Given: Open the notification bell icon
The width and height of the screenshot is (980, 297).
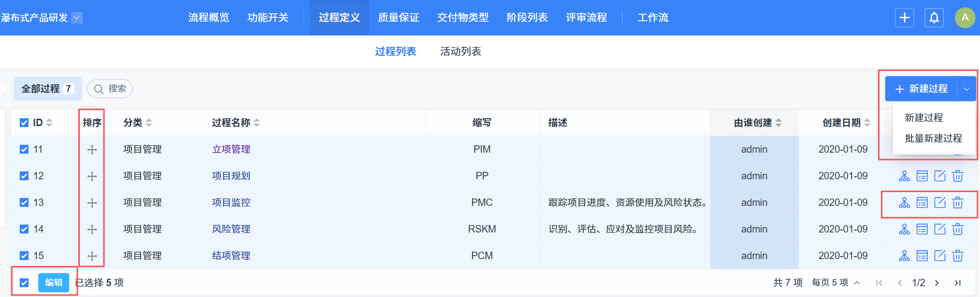Looking at the screenshot, I should pos(934,18).
